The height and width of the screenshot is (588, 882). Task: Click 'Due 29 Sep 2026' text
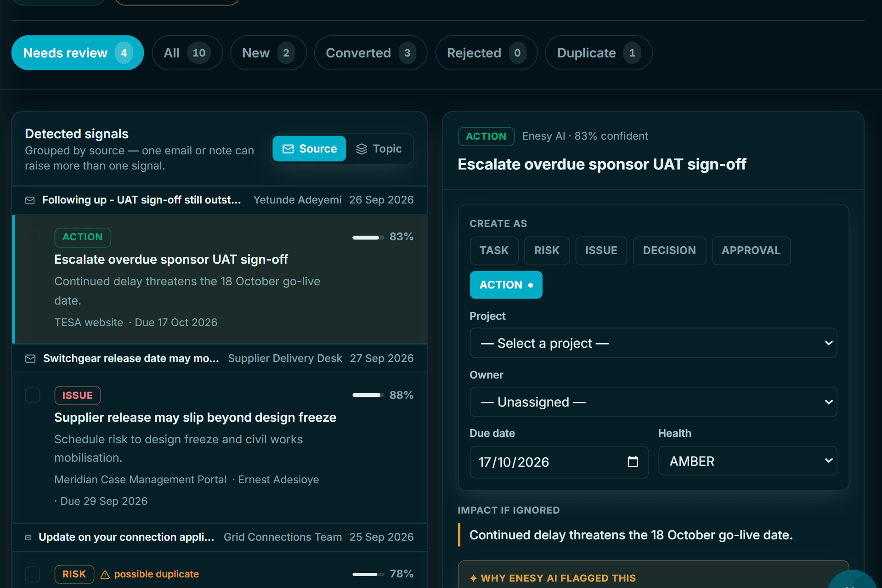pos(104,502)
